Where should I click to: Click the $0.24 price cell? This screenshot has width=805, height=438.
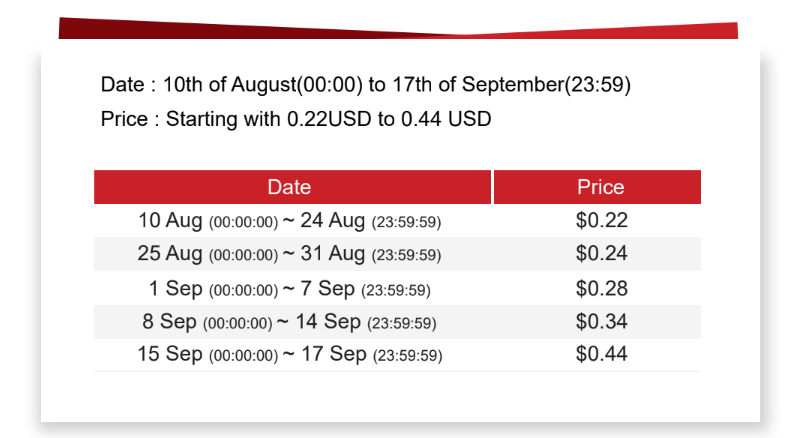pos(601,254)
